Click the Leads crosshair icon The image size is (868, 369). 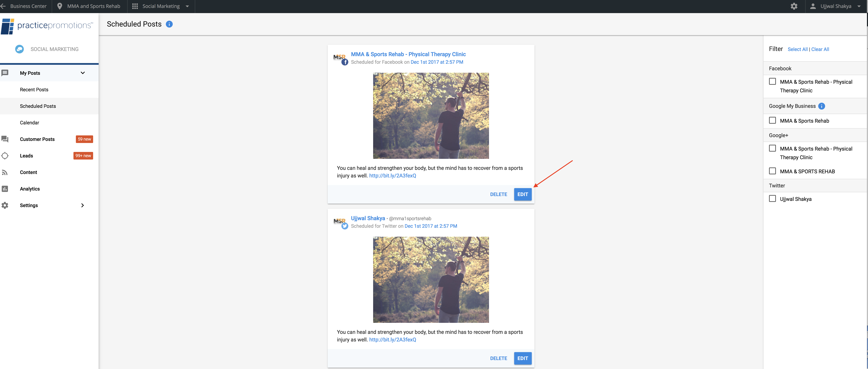5,156
